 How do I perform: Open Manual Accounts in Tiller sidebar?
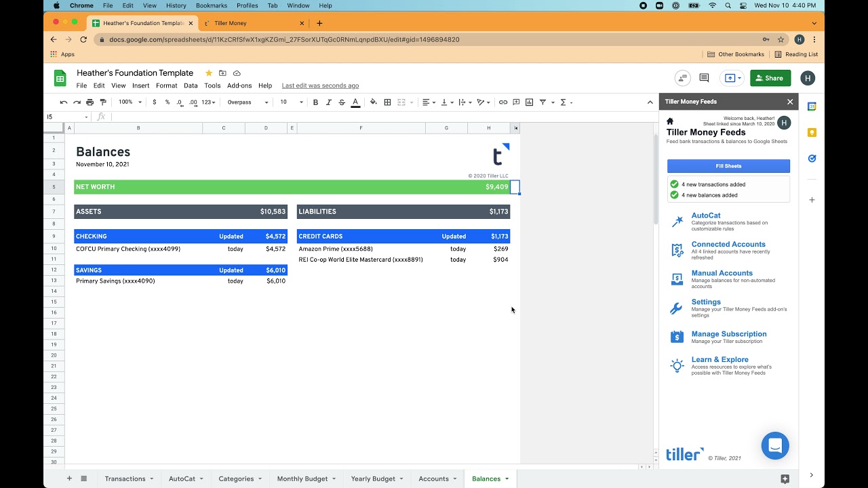click(x=722, y=273)
